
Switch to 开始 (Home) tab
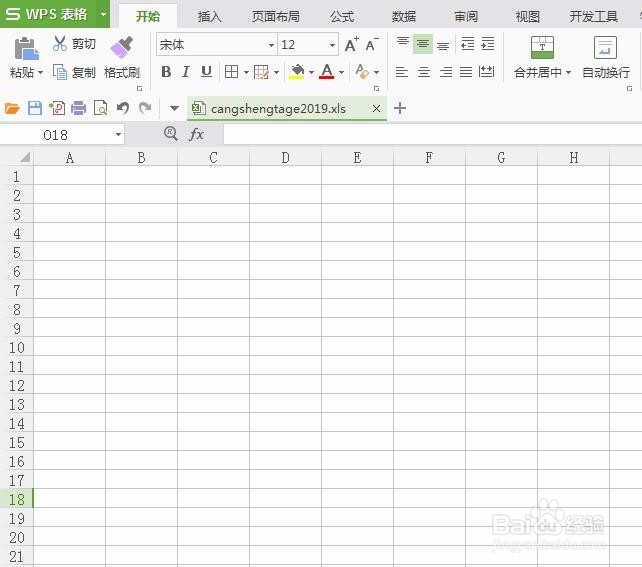pos(148,16)
